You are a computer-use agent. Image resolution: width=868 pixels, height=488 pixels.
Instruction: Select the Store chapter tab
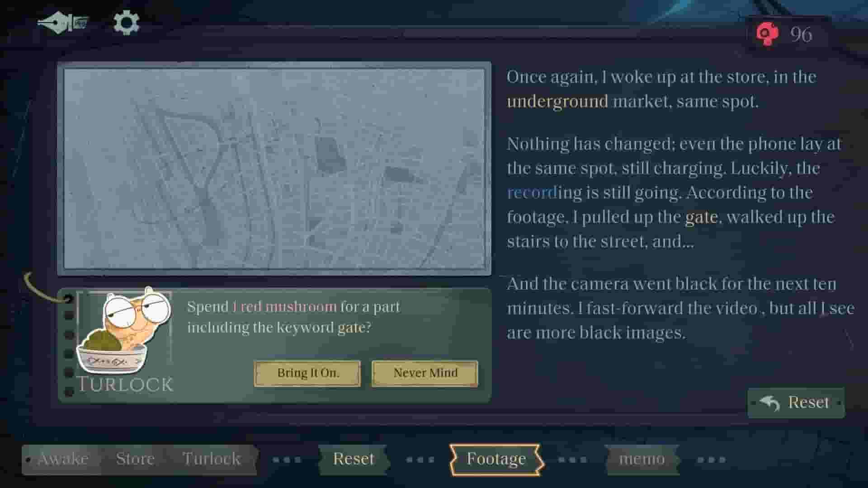coord(135,459)
